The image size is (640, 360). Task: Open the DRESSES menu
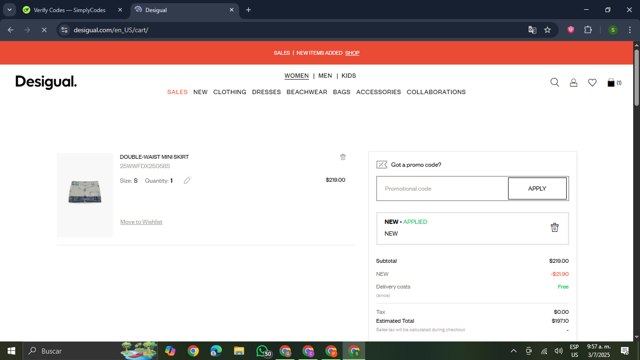266,92
